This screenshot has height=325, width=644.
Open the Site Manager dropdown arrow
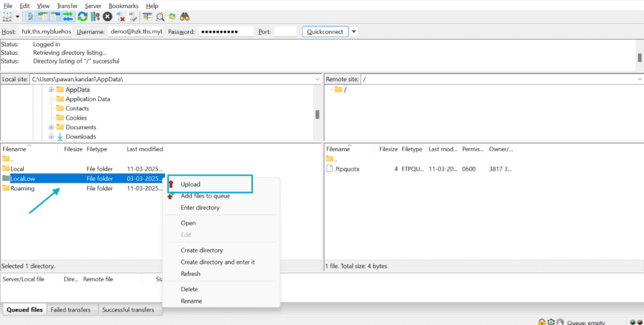(18, 17)
